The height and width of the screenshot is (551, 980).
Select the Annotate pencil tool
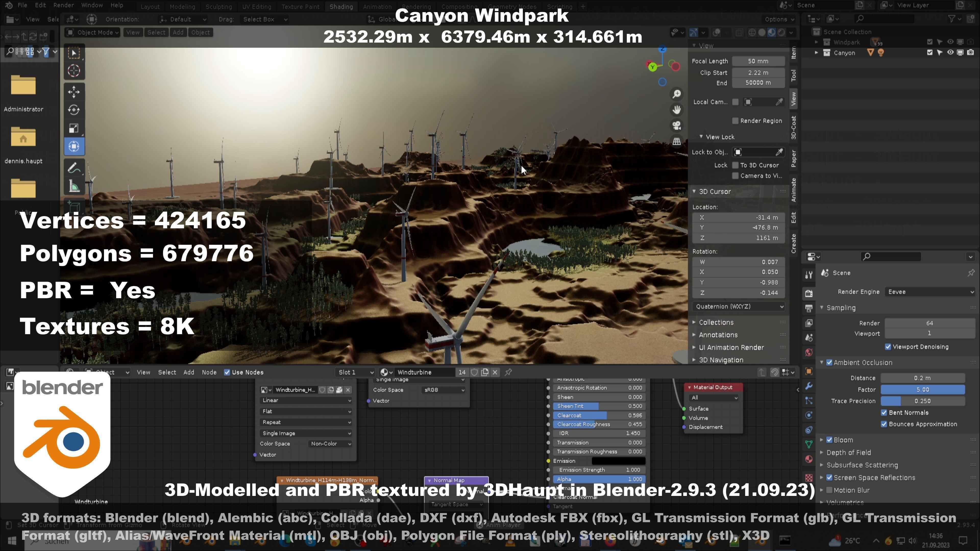(x=74, y=168)
